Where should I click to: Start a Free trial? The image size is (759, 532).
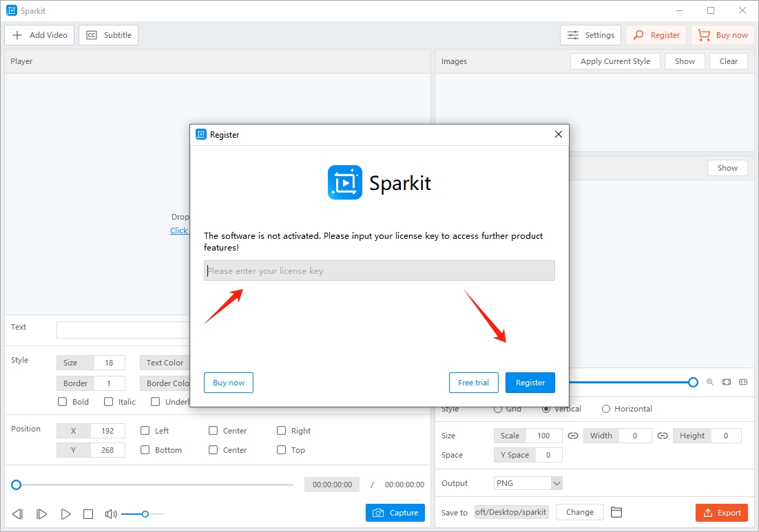pyautogui.click(x=473, y=382)
